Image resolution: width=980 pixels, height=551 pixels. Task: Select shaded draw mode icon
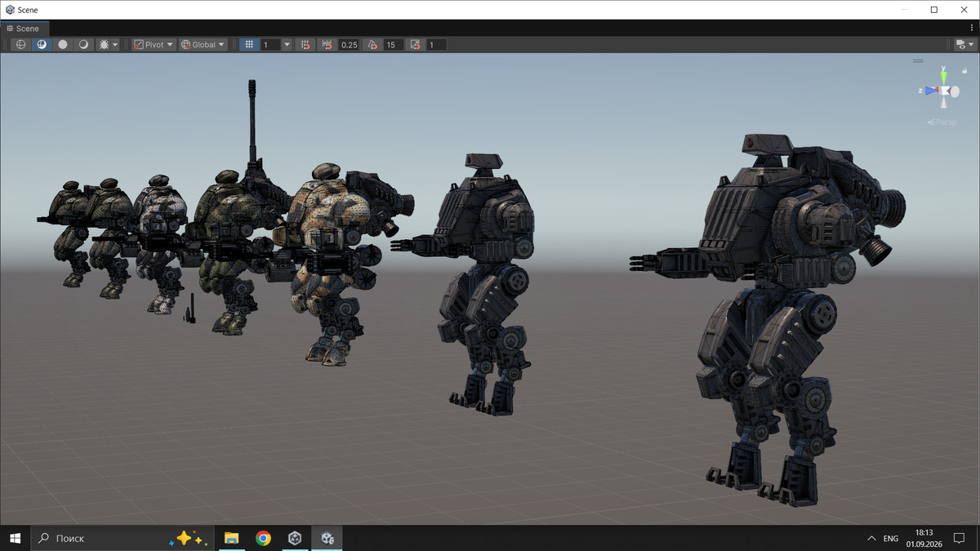click(42, 45)
